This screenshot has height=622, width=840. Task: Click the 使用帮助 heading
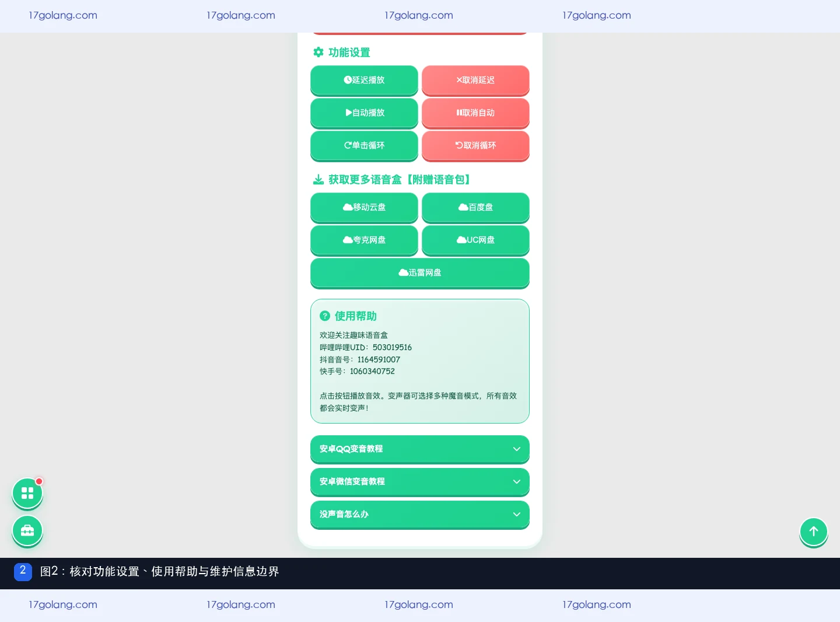tap(356, 316)
